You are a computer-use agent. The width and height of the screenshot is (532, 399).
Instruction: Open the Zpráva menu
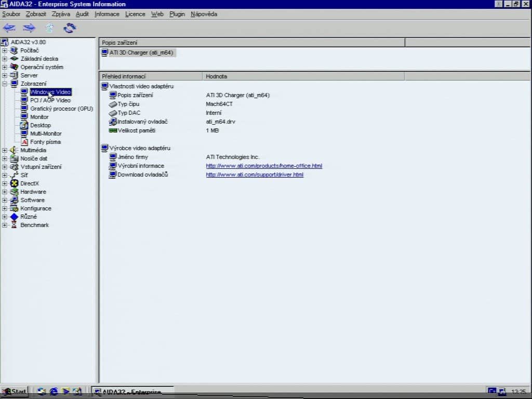61,14
